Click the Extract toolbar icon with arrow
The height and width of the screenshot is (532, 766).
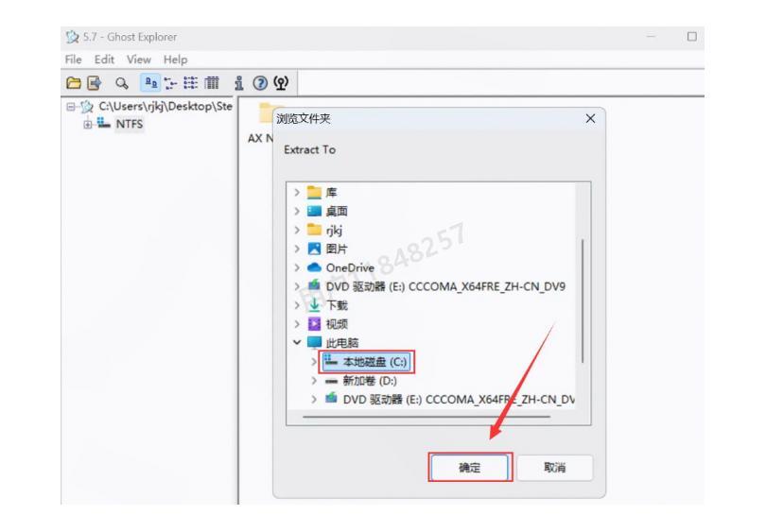[x=95, y=83]
